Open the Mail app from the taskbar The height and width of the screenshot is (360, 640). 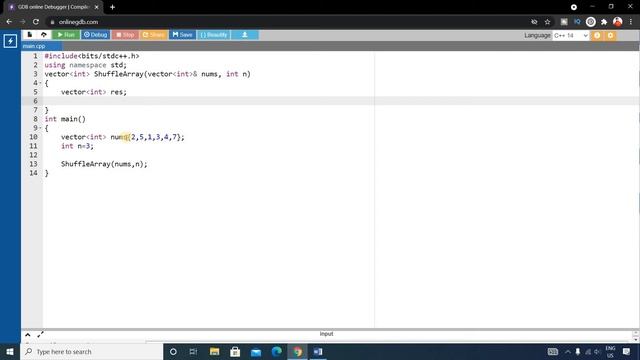[256, 351]
